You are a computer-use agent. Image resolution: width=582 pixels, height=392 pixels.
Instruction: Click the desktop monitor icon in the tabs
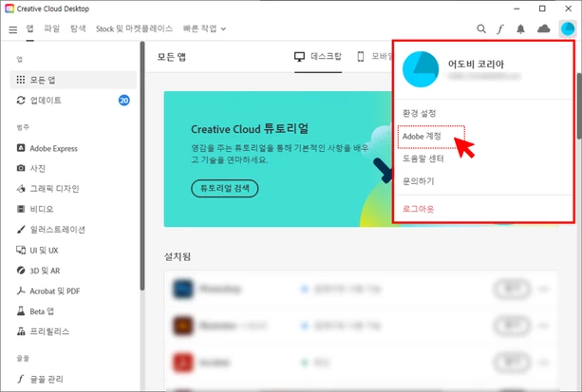point(299,56)
